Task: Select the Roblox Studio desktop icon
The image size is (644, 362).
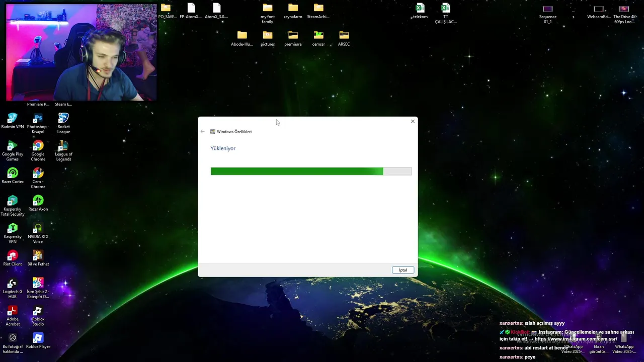Action: pyautogui.click(x=38, y=316)
